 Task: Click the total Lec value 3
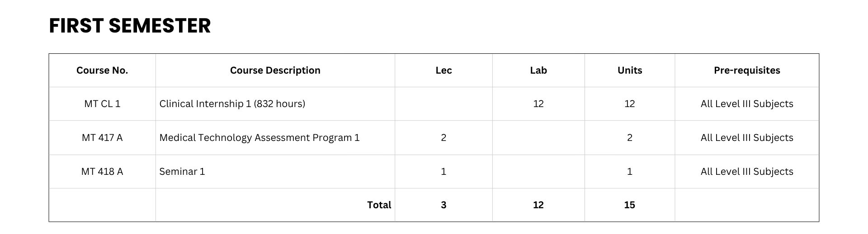[x=443, y=205]
